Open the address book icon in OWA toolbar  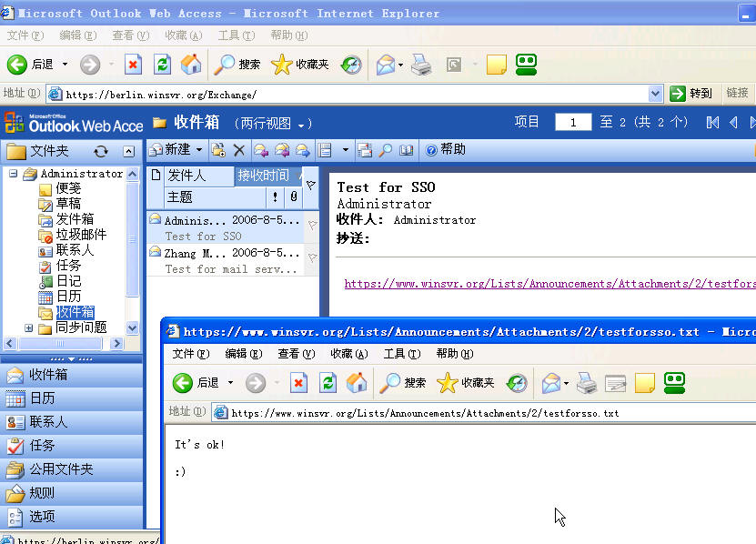pos(406,150)
